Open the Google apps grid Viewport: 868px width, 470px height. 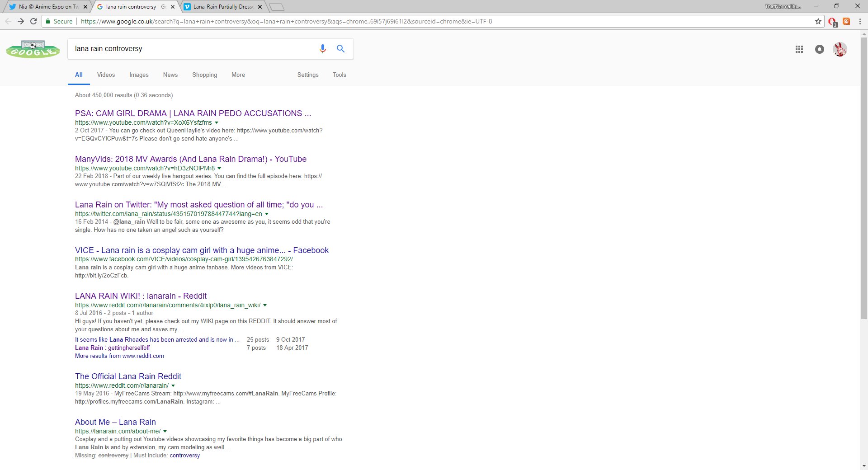pyautogui.click(x=799, y=50)
